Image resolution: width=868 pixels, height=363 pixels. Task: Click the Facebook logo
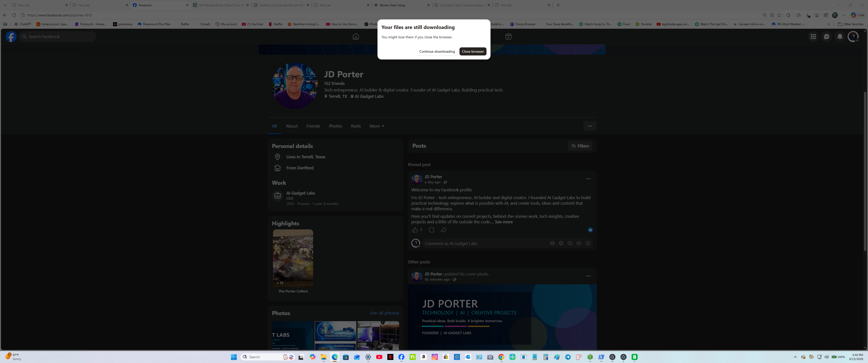point(11,36)
